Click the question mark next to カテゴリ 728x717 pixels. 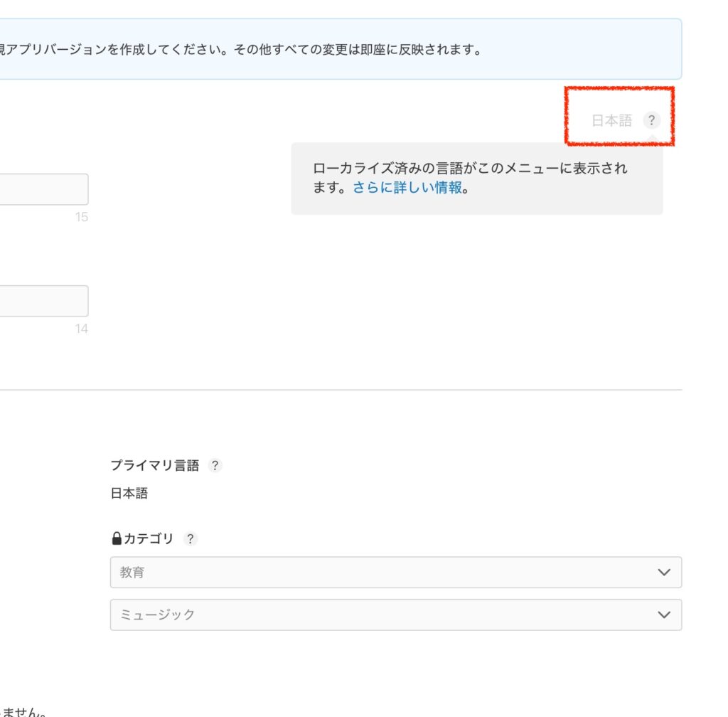click(190, 539)
